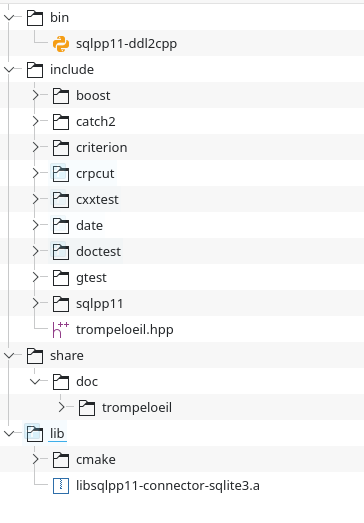Expand the catch2 folder
The image size is (364, 523).
click(35, 121)
